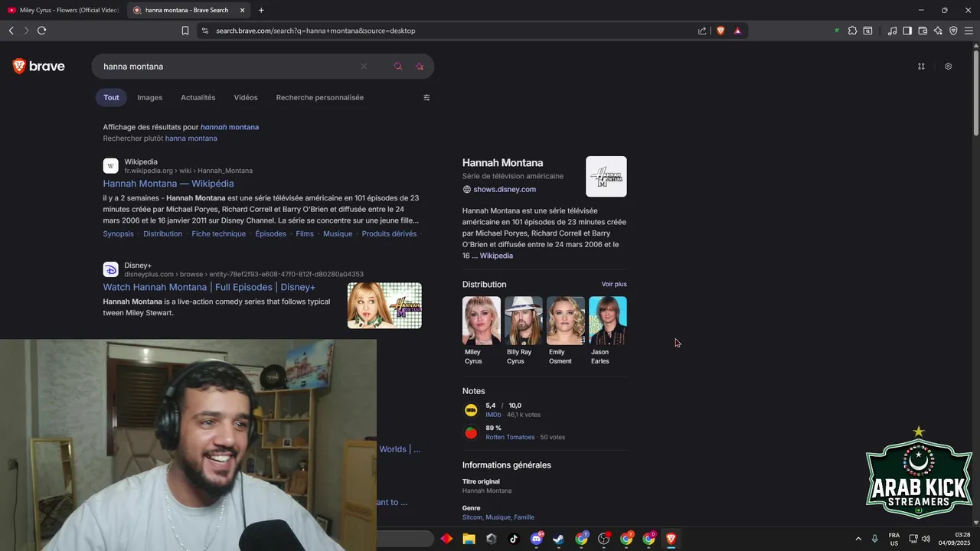Bookmark this page via bookmark icon
This screenshot has height=551, width=980.
click(x=185, y=31)
